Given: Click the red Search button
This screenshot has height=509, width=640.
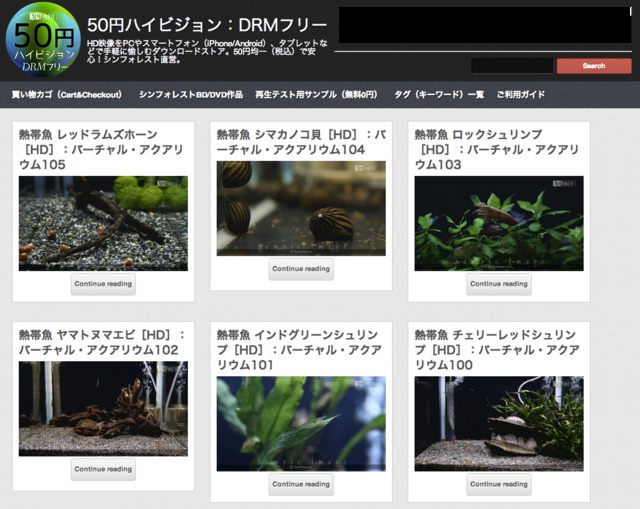Looking at the screenshot, I should [x=593, y=66].
